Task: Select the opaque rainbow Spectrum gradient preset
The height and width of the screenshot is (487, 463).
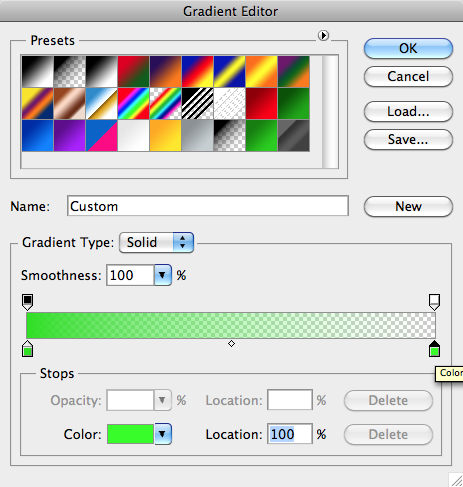Action: click(133, 103)
